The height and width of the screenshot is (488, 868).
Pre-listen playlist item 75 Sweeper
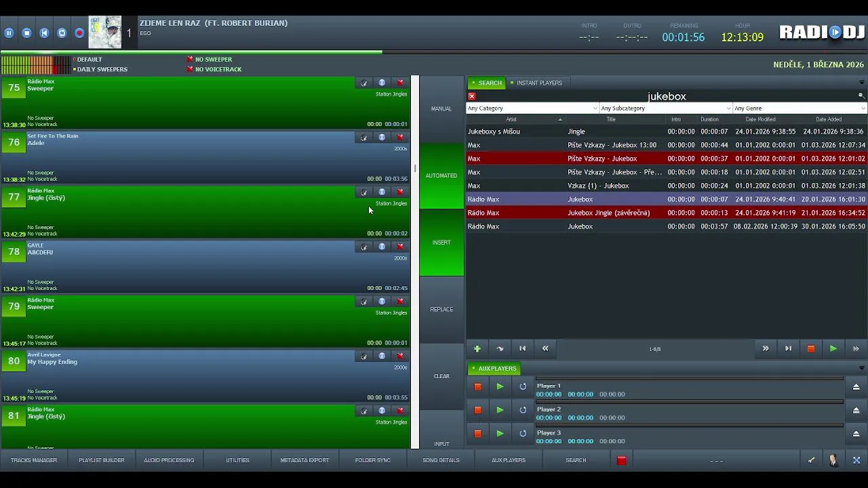[x=363, y=83]
